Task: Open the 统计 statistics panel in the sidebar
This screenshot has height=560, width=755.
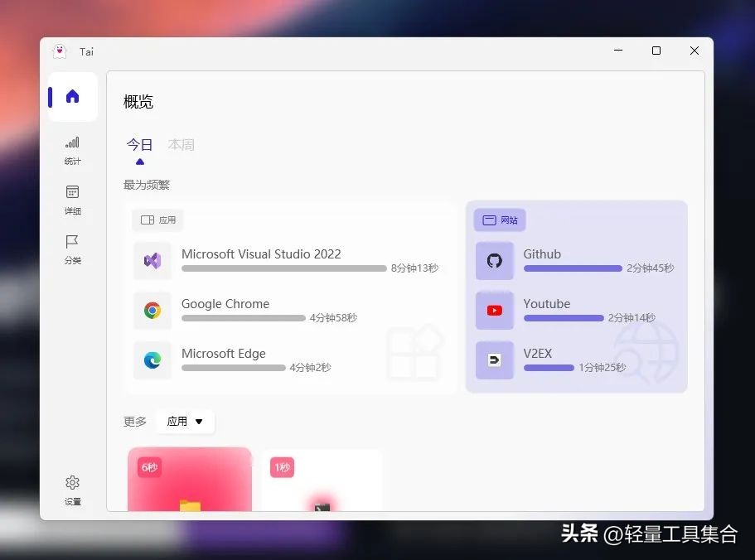Action: point(72,151)
